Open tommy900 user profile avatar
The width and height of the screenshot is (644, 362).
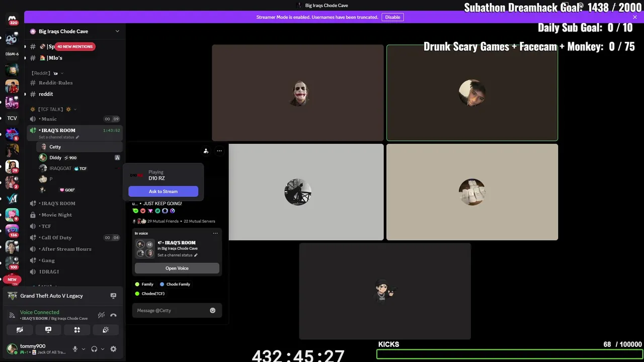(12, 348)
